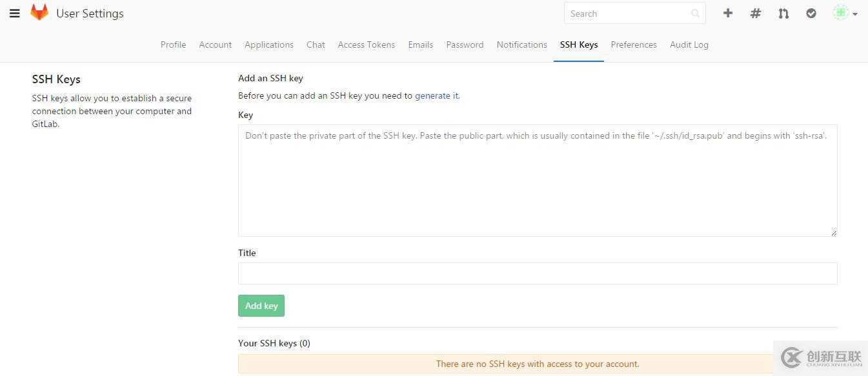Screen dimensions: 868x376
Task: Switch to the Preferences tab
Action: pos(634,45)
